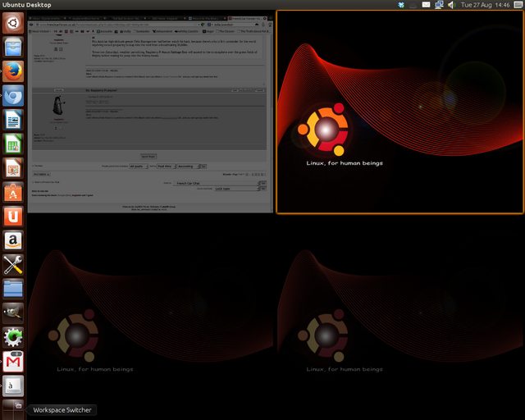
Task: Launch Chromium browser from the launcher
Action: click(13, 95)
